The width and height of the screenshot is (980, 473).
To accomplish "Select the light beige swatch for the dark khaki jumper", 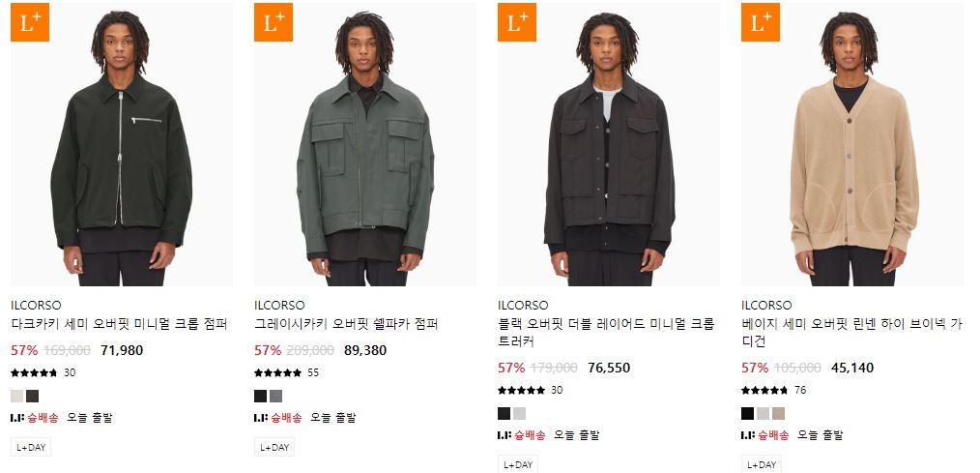I will coord(16,396).
